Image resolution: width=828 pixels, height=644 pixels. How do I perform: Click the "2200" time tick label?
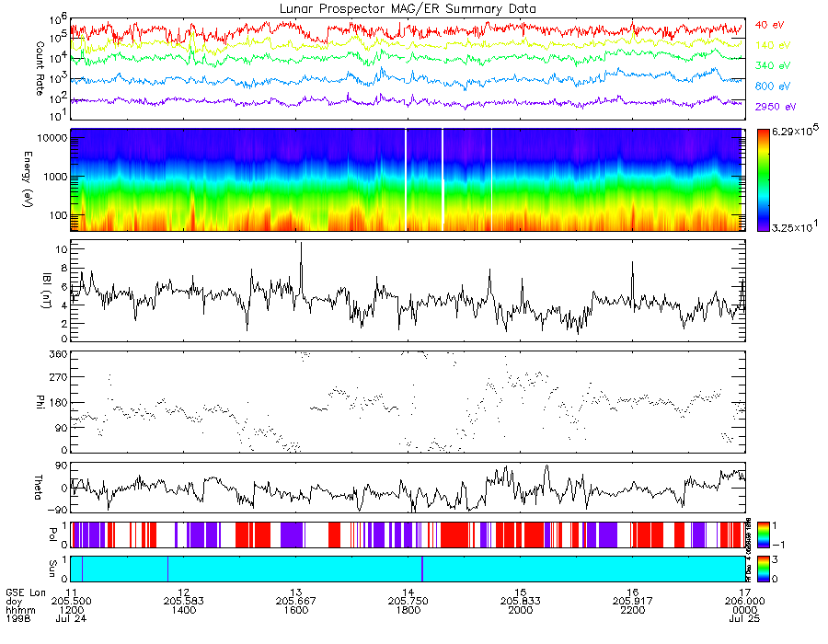point(633,610)
